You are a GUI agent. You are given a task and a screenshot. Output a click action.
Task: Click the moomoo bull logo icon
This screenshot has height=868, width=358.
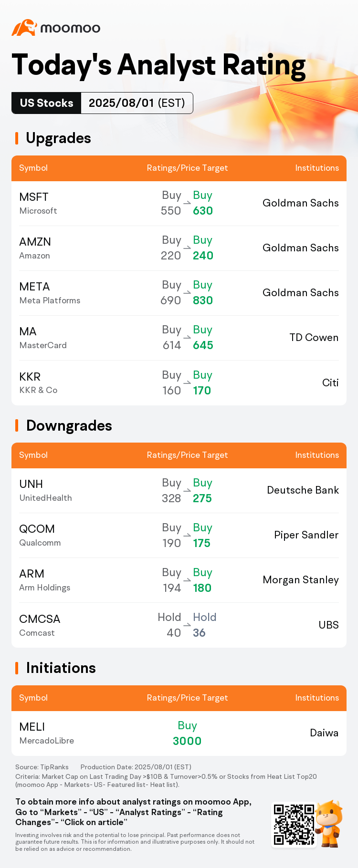pyautogui.click(x=24, y=28)
